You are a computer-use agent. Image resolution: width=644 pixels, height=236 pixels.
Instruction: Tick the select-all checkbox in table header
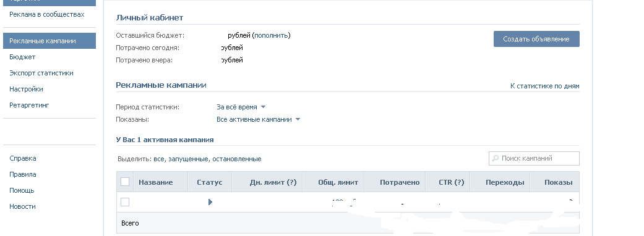point(125,182)
